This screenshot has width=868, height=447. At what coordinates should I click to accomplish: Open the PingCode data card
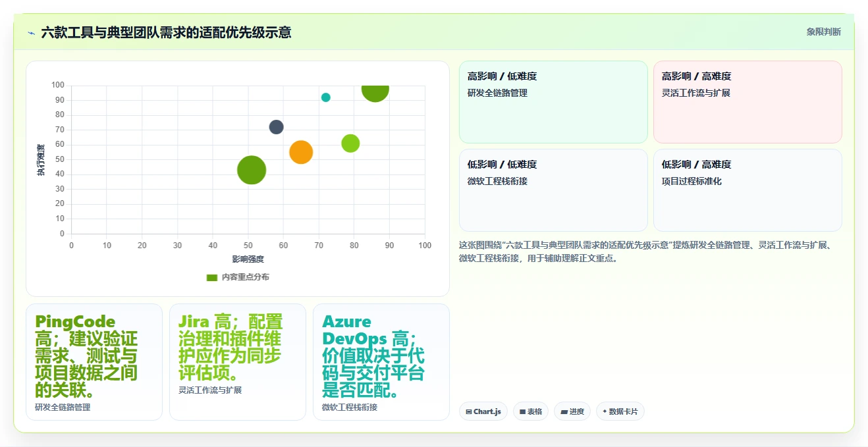click(94, 361)
